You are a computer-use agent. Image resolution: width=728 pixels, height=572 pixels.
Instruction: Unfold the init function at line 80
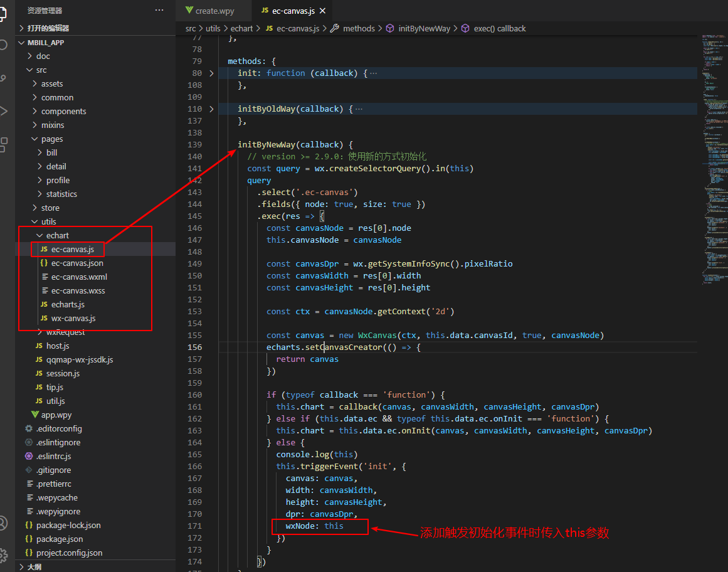pyautogui.click(x=212, y=73)
